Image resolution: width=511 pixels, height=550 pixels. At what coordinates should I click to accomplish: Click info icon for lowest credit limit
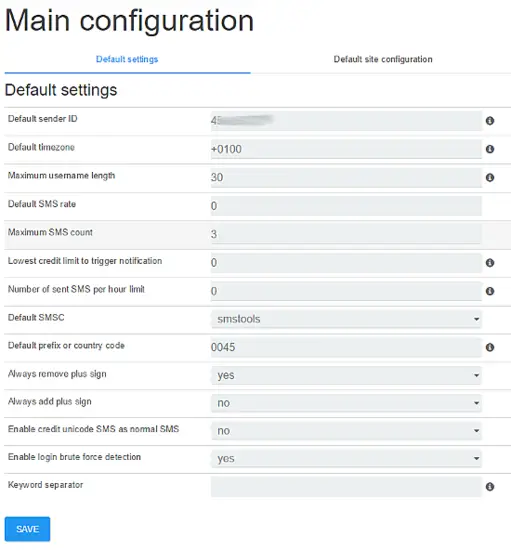[490, 263]
